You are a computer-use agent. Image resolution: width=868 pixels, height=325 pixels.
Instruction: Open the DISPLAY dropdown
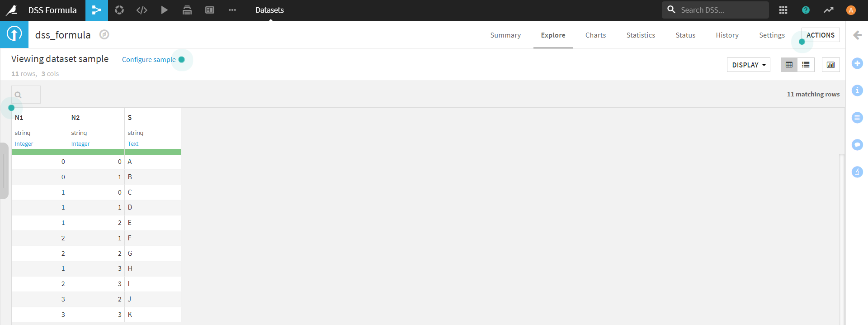coord(749,65)
